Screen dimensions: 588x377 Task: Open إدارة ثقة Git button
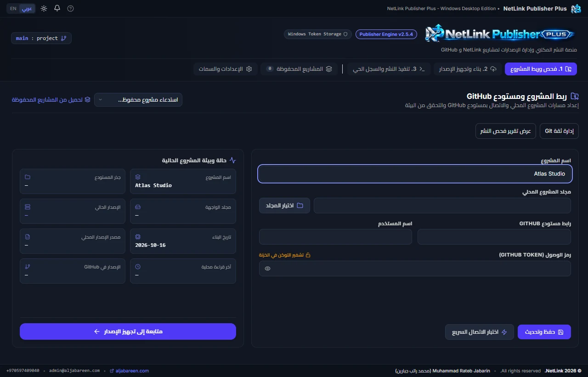click(x=559, y=131)
